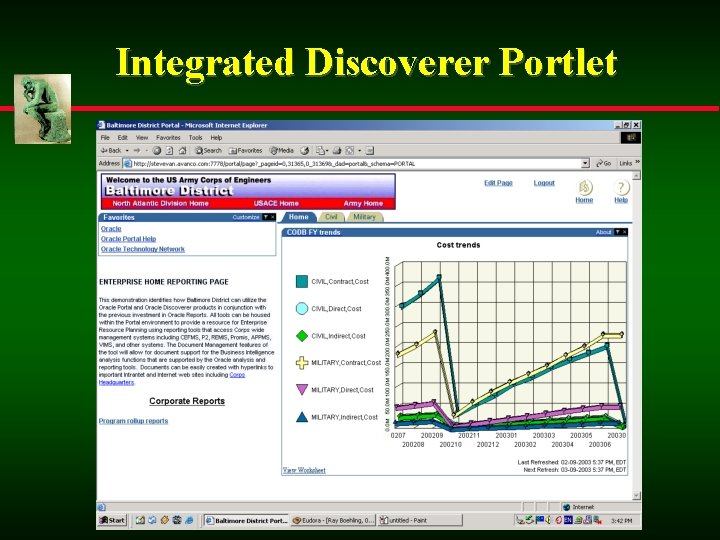This screenshot has height=540, width=720.
Task: Click the Logout link
Action: [544, 183]
